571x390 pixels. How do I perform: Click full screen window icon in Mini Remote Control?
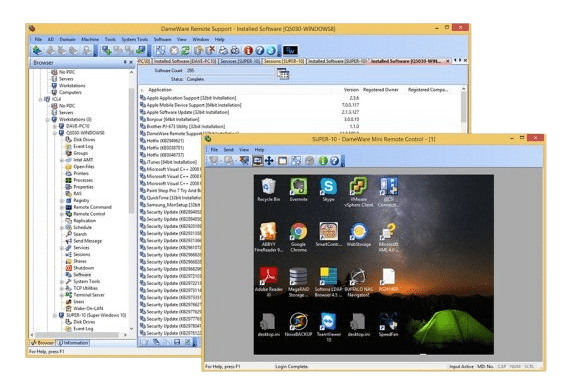point(282,161)
